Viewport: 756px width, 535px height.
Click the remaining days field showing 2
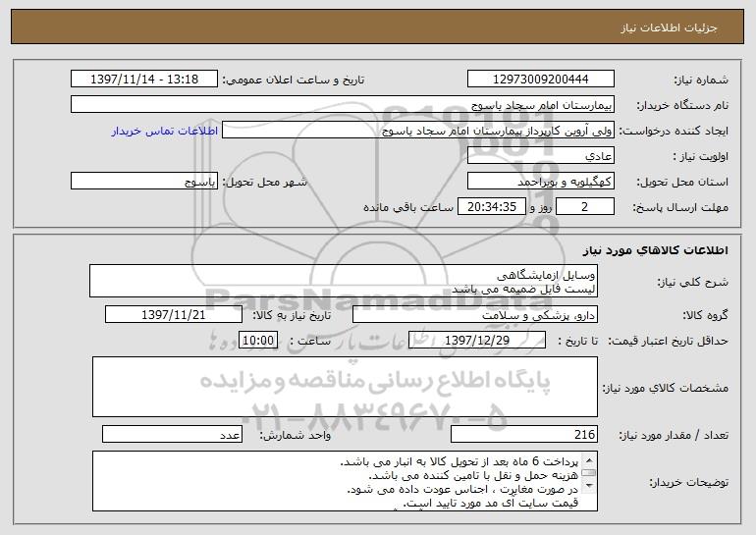coord(585,206)
